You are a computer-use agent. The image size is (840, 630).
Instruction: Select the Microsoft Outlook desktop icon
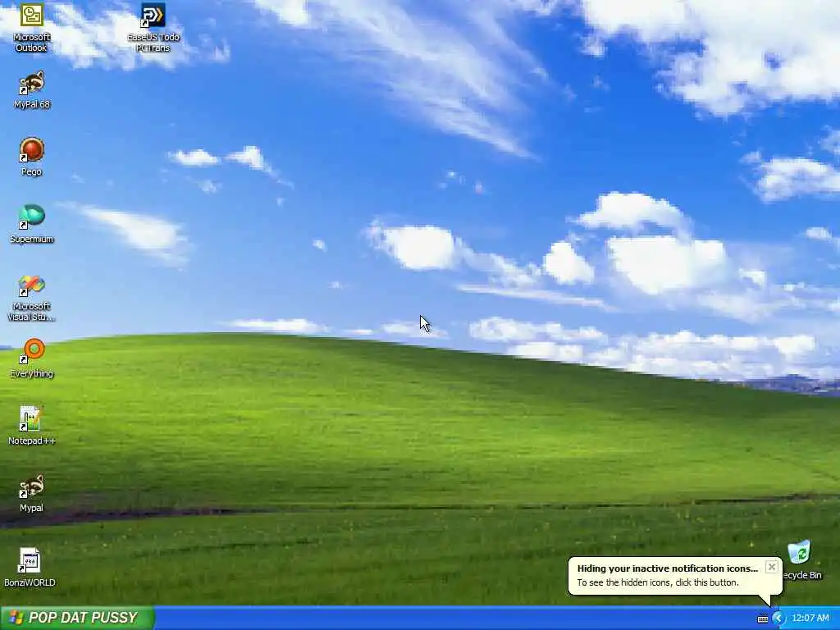tap(32, 27)
